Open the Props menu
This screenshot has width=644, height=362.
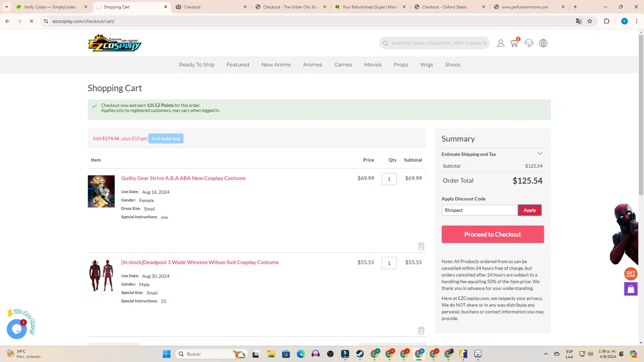click(x=401, y=65)
